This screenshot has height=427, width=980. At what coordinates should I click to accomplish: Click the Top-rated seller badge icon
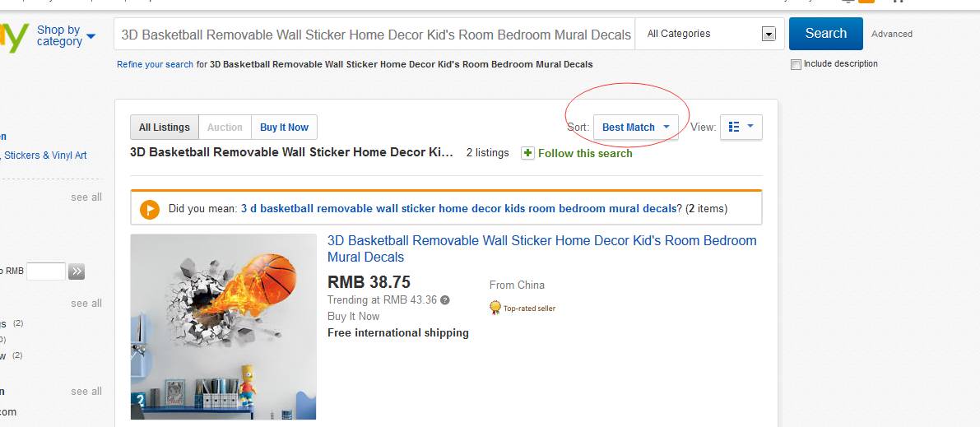point(495,308)
